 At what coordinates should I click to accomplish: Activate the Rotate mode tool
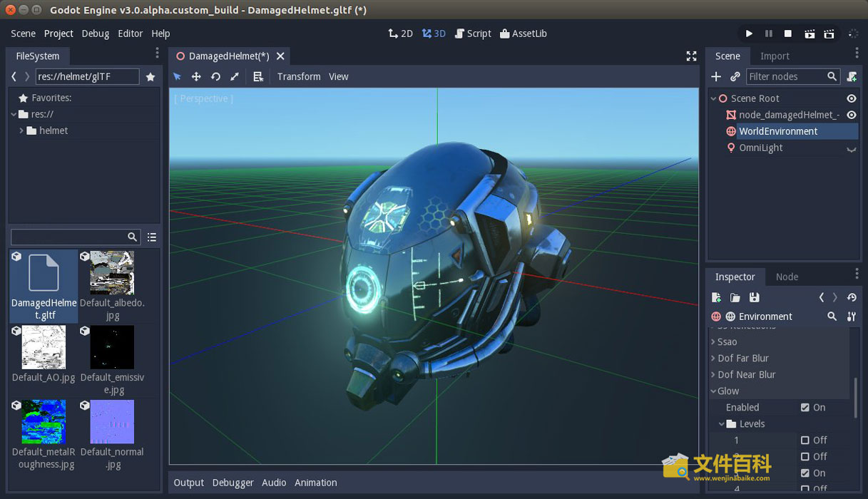[x=215, y=76]
